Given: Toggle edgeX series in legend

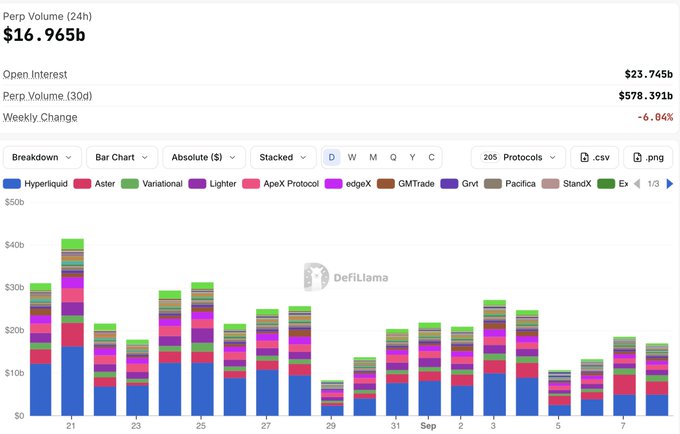Looking at the screenshot, I should click(x=348, y=184).
